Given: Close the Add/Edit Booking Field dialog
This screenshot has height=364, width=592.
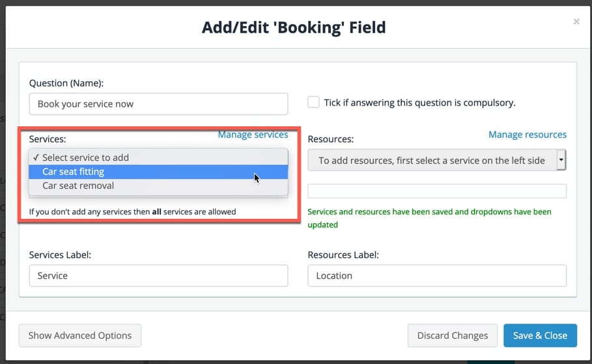Looking at the screenshot, I should pos(576,21).
